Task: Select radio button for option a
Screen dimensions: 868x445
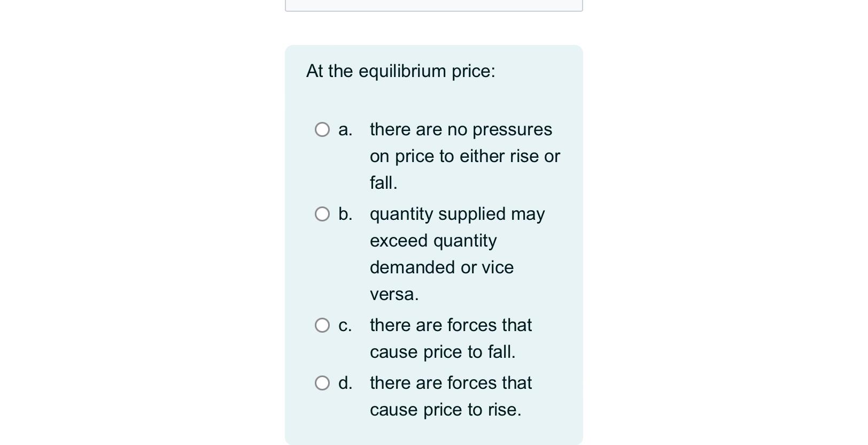Action: [322, 129]
